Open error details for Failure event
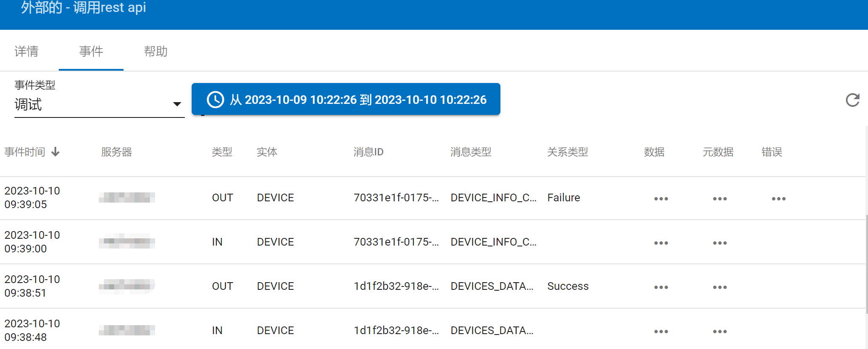 [778, 199]
